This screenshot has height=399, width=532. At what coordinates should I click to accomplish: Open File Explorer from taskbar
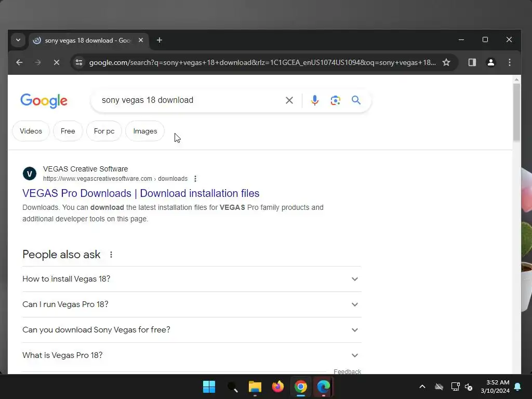click(x=255, y=387)
